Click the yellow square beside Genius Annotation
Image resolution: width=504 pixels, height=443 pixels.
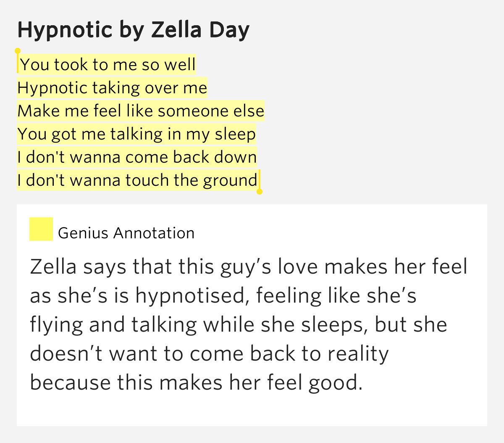coord(41,229)
